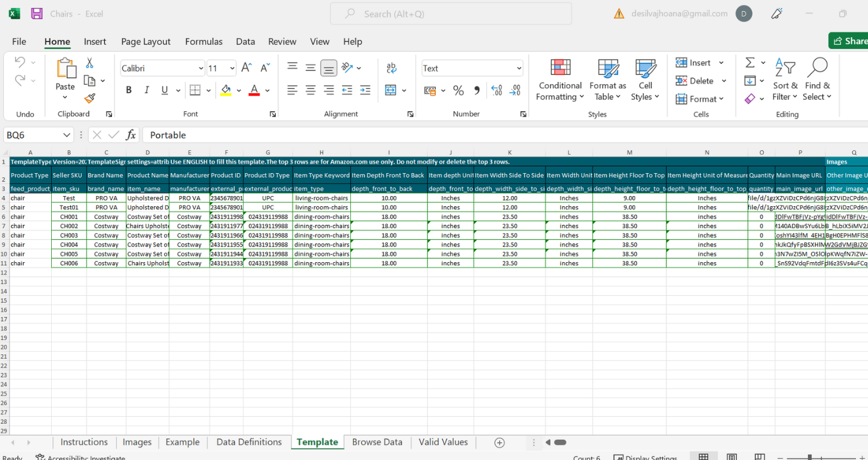Toggle Top Align
This screenshot has height=460, width=868.
293,68
